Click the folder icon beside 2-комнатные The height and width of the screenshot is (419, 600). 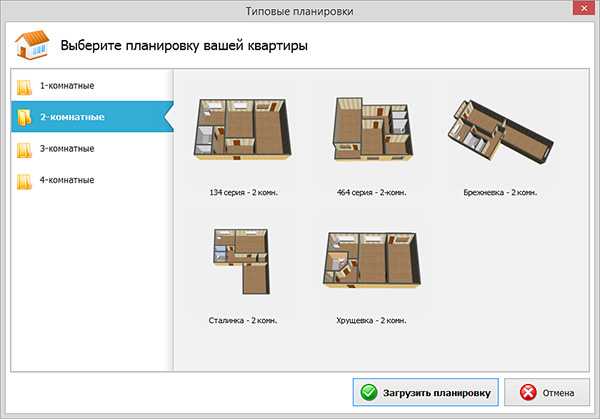24,117
